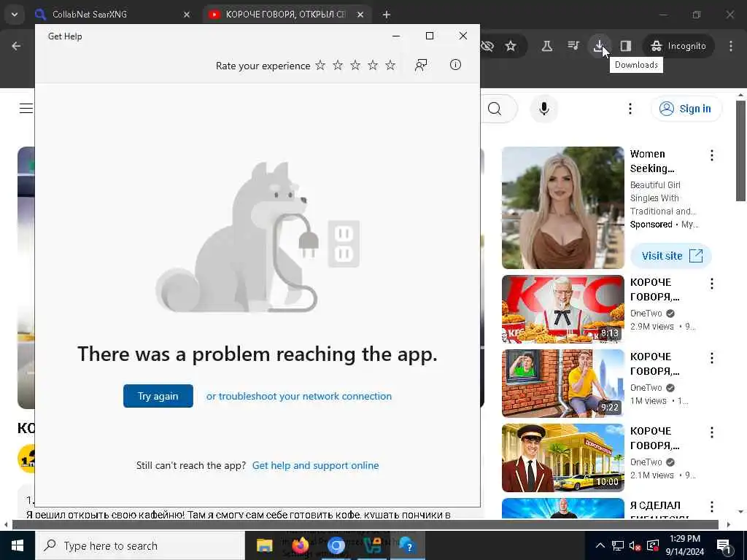Toggle Chrome side panel icon
The height and width of the screenshot is (560, 747).
(x=625, y=46)
